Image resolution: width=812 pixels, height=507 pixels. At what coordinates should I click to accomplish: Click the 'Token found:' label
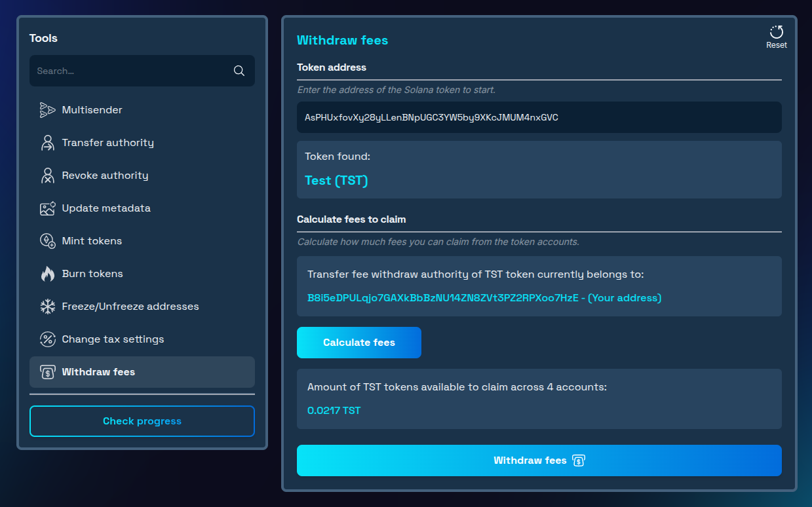pos(338,157)
